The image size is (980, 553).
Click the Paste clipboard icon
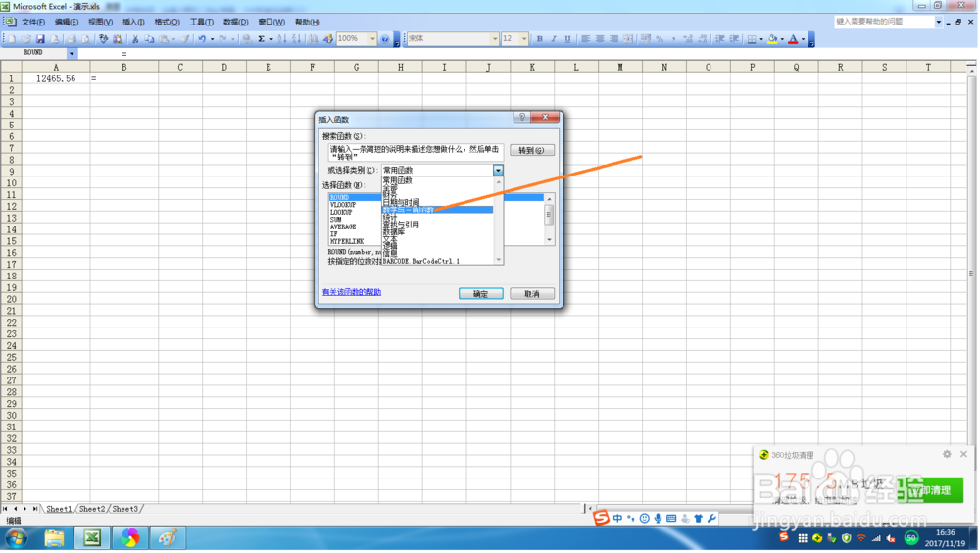coord(164,39)
